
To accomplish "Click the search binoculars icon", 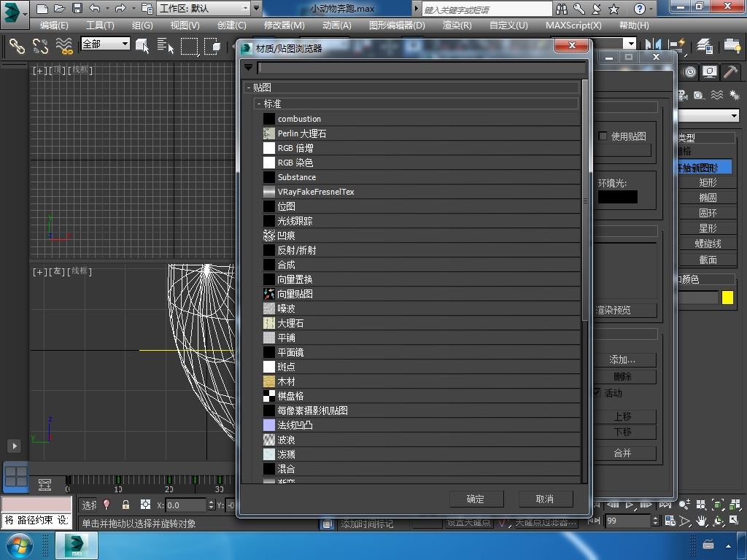I will 562,9.
